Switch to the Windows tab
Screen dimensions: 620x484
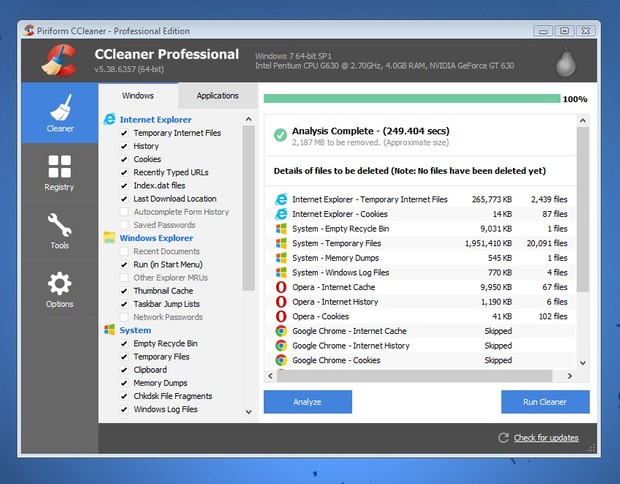click(x=138, y=95)
